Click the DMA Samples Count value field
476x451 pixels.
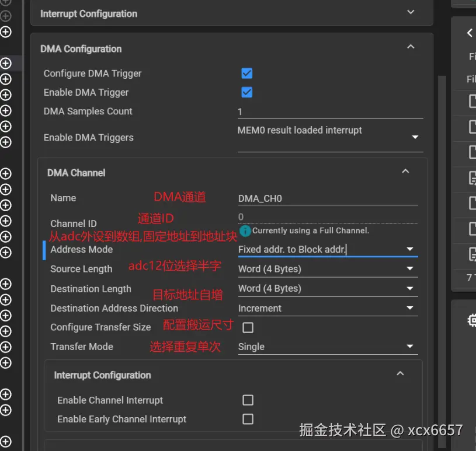click(x=331, y=112)
